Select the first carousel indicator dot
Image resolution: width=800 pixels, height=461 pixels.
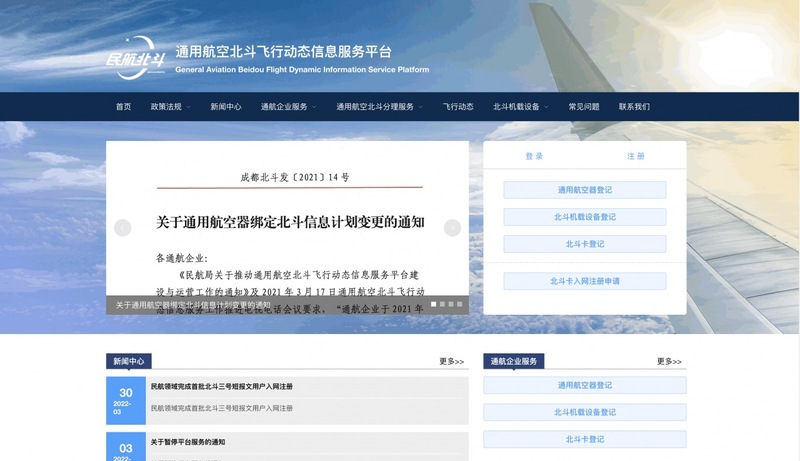pos(433,304)
